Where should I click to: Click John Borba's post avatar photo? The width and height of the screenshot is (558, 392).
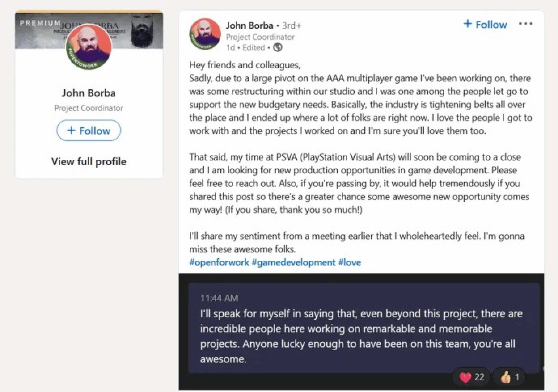[x=205, y=34]
